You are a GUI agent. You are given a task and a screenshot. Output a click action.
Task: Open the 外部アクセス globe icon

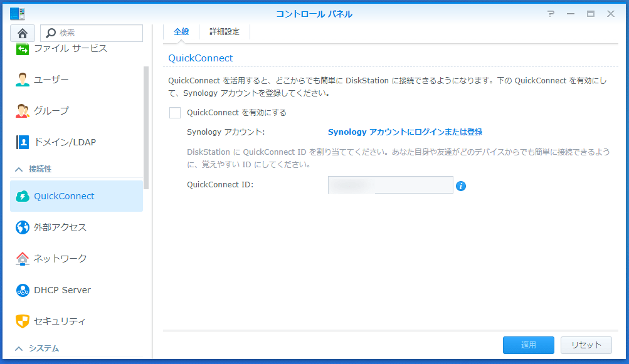tap(23, 227)
